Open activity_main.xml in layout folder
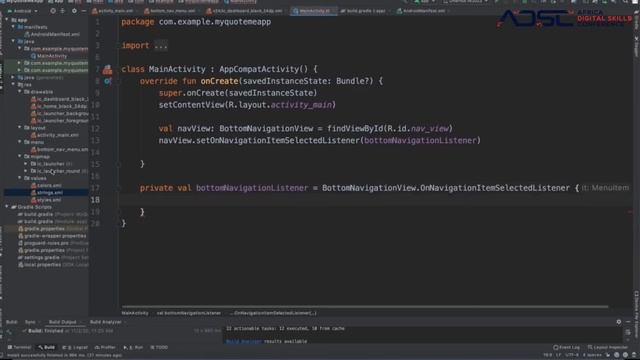Screen dimensions: 640x360 pyautogui.click(x=55, y=135)
